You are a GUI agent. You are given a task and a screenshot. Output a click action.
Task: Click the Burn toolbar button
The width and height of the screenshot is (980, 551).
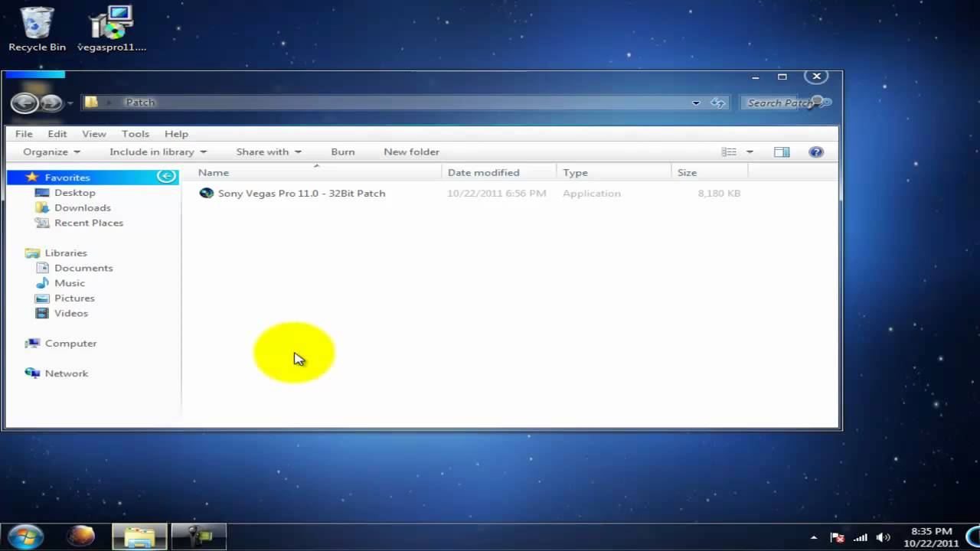click(x=343, y=152)
